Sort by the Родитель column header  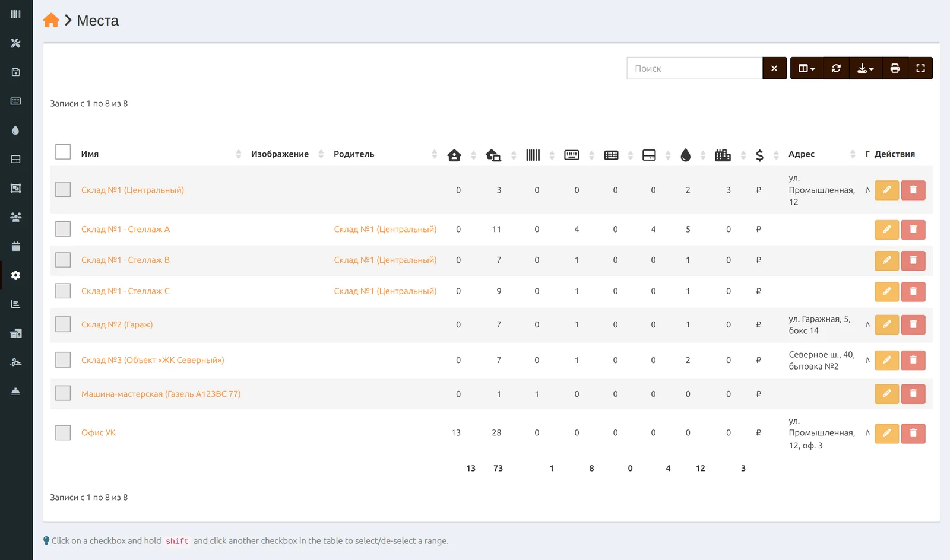354,154
